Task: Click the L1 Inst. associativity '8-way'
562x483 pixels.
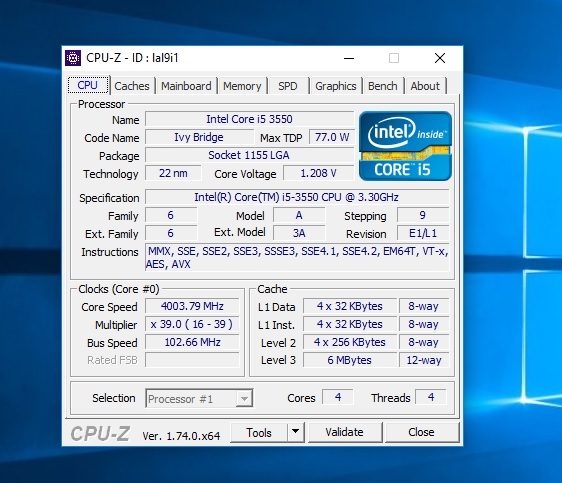Action: click(424, 324)
